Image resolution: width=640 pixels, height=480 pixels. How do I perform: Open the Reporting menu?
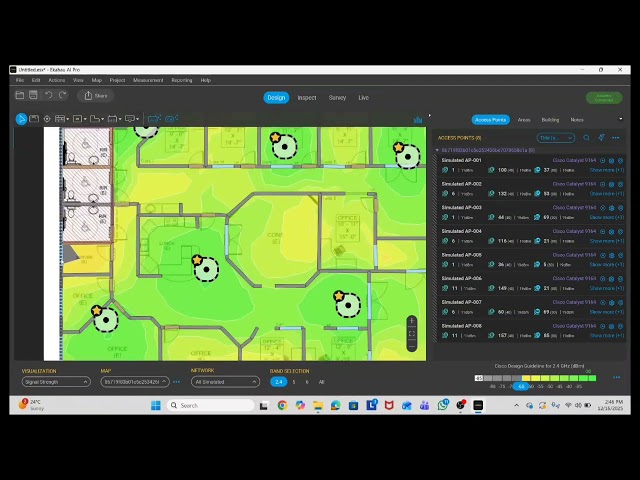pyautogui.click(x=182, y=80)
